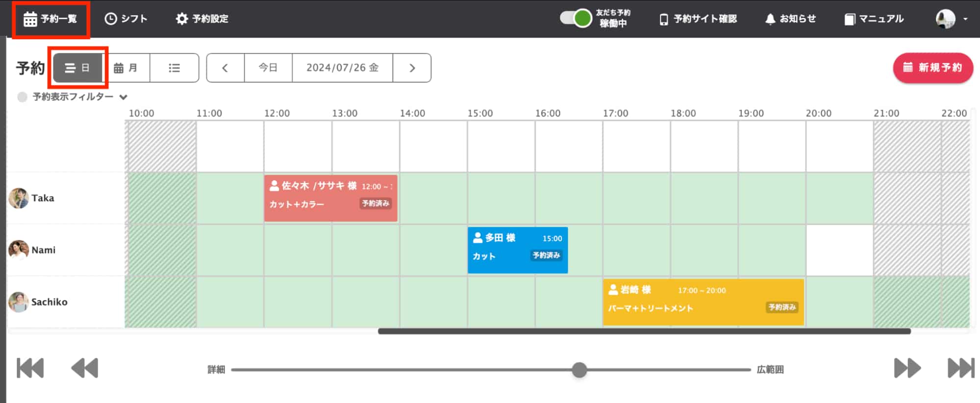
Task: Select staff name Nami
Action: point(44,250)
